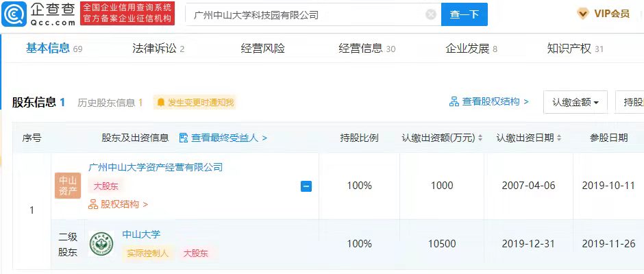
Task: Select 股东信息 heading tab
Action: (x=38, y=102)
